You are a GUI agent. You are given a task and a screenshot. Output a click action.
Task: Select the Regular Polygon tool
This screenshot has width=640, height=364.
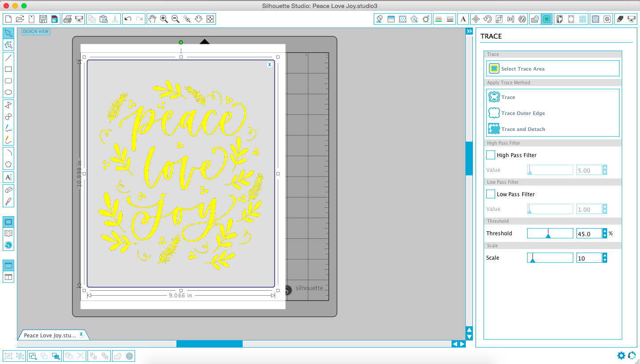click(x=8, y=164)
